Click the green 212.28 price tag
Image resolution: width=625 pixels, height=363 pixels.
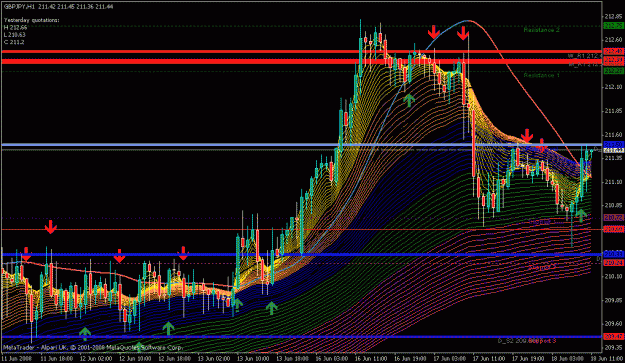click(614, 71)
